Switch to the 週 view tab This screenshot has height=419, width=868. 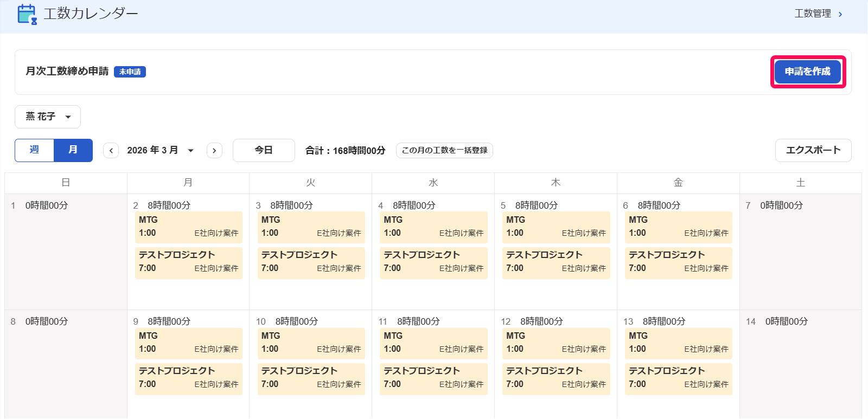tap(34, 150)
